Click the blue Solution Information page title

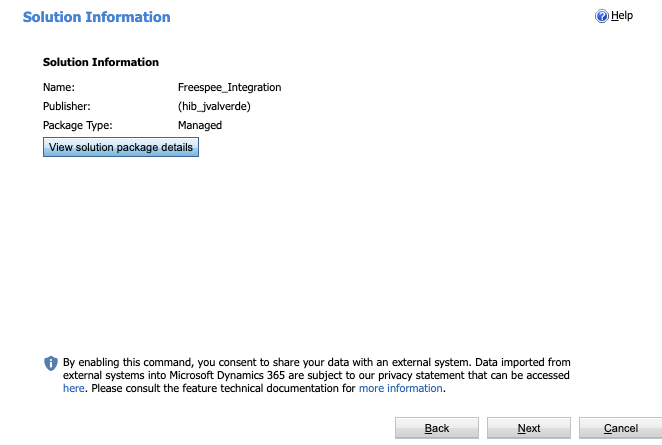point(97,17)
